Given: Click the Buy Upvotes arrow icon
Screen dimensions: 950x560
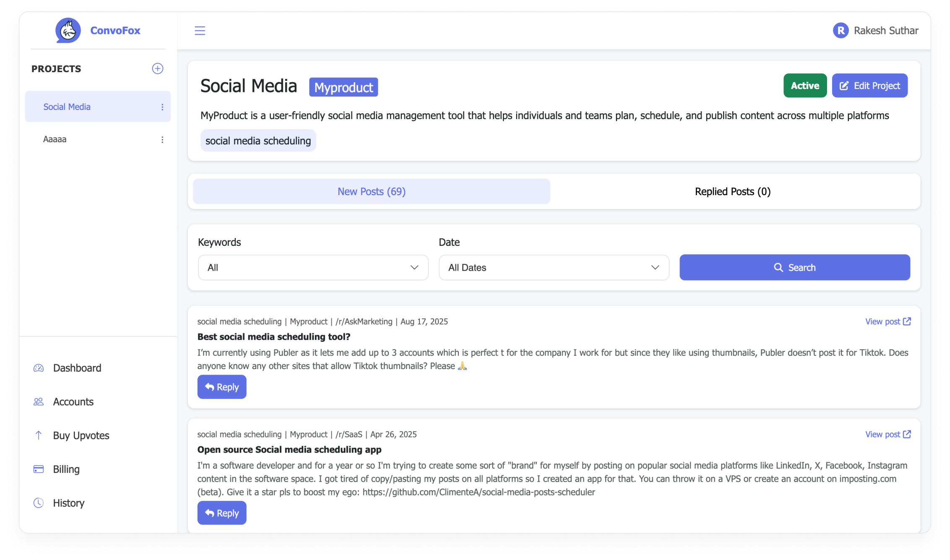Looking at the screenshot, I should [x=39, y=435].
